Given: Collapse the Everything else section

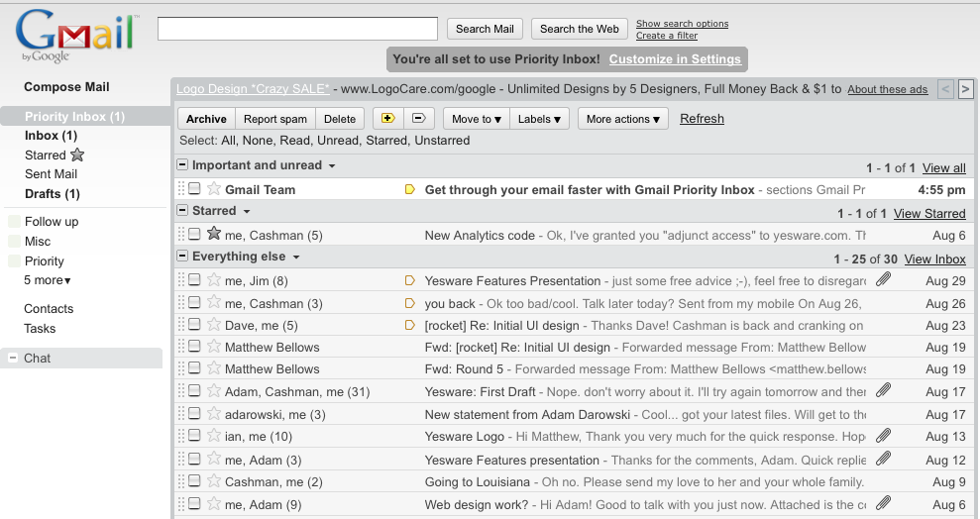Looking at the screenshot, I should 182,256.
